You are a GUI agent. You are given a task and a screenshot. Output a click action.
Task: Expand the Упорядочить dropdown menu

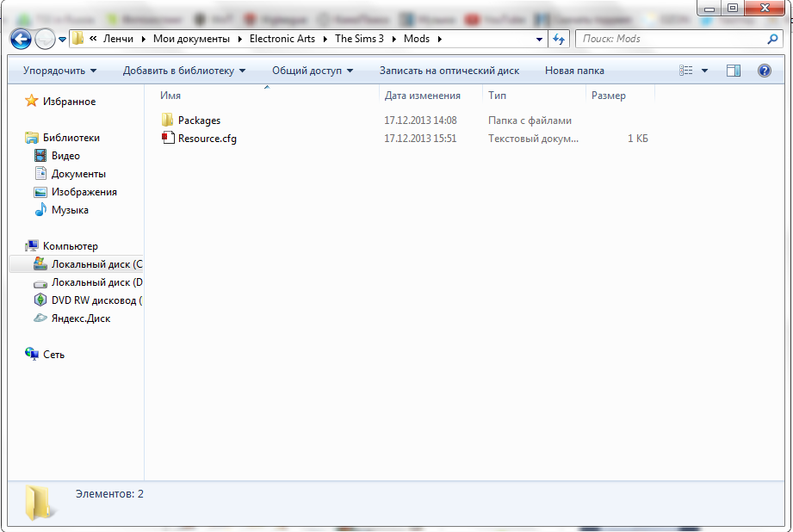(x=59, y=71)
